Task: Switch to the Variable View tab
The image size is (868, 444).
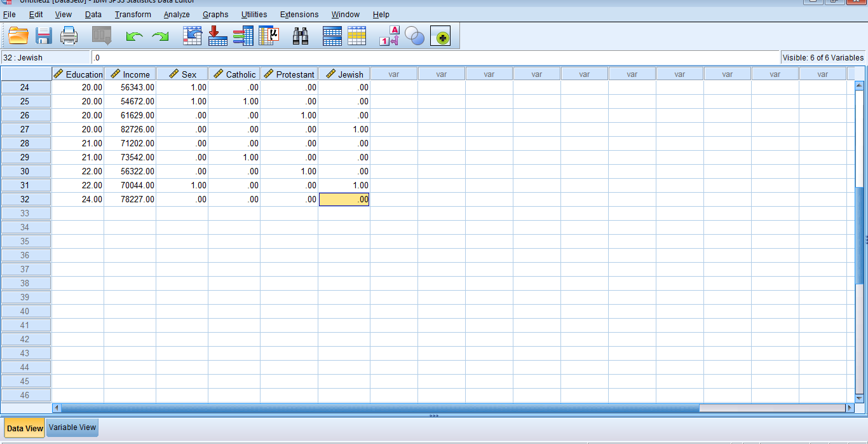Action: (72, 427)
